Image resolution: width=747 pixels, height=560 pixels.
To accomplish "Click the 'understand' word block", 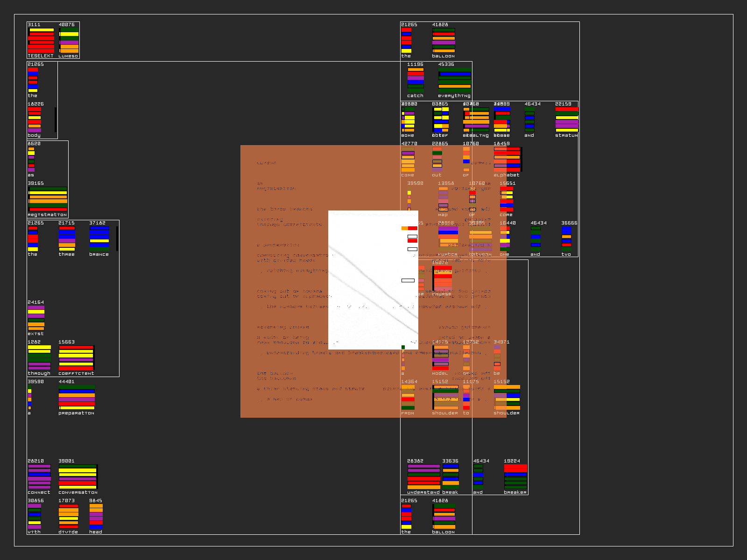I will pos(423,477).
